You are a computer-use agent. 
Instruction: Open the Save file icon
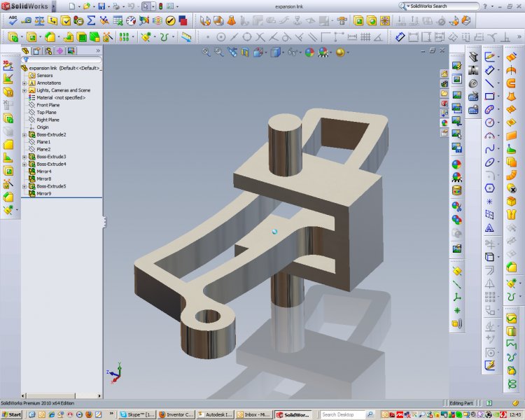click(x=102, y=6)
